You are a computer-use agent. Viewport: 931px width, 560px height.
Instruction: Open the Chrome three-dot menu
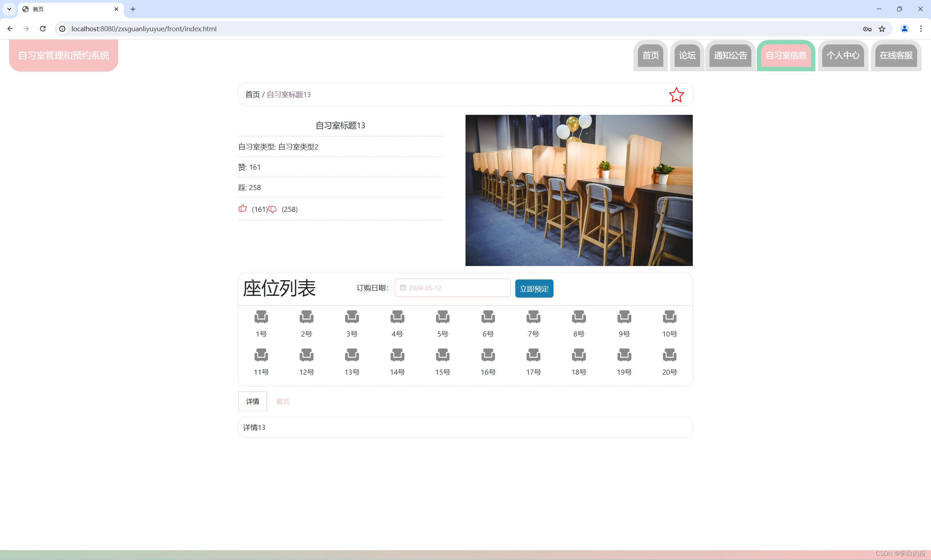[x=921, y=29]
